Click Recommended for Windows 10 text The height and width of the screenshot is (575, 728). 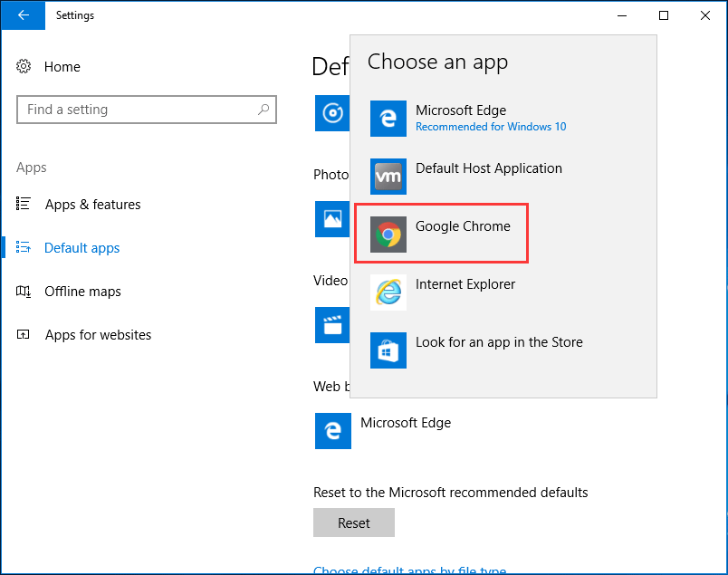491,127
